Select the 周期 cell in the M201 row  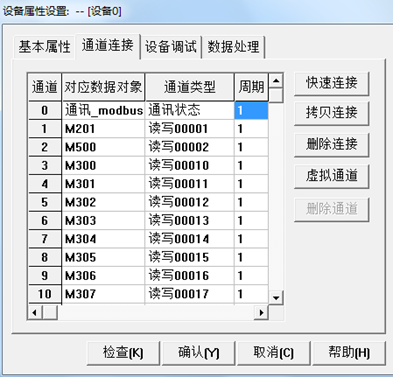click(251, 129)
